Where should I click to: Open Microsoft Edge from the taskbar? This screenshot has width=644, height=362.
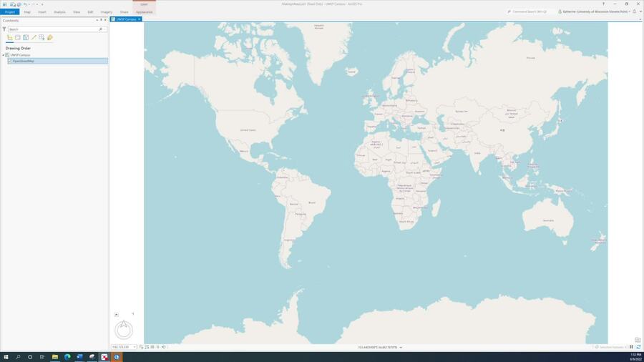[67, 357]
